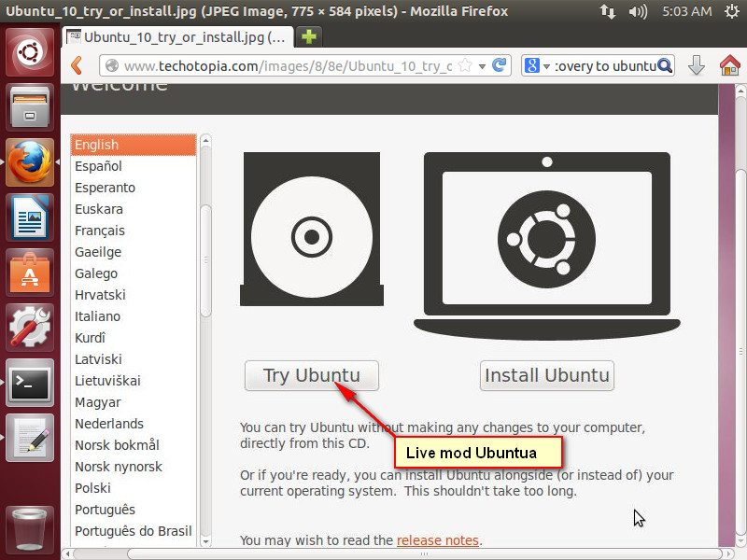Open the release notes link
This screenshot has height=560, width=747.
(x=437, y=540)
